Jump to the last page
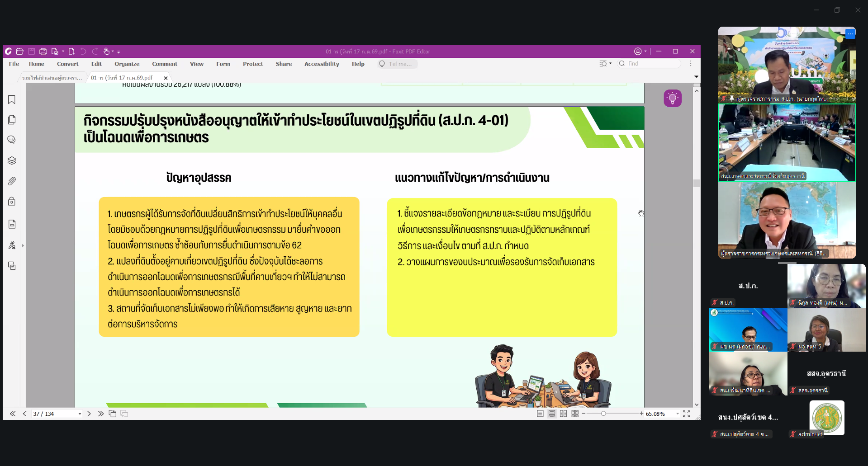This screenshot has width=868, height=466. pos(100,414)
